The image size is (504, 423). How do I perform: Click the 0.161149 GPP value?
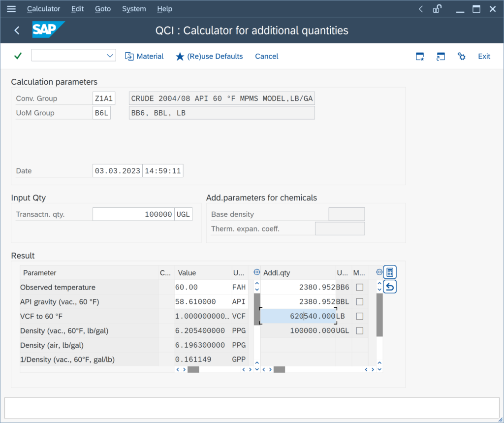(203, 359)
